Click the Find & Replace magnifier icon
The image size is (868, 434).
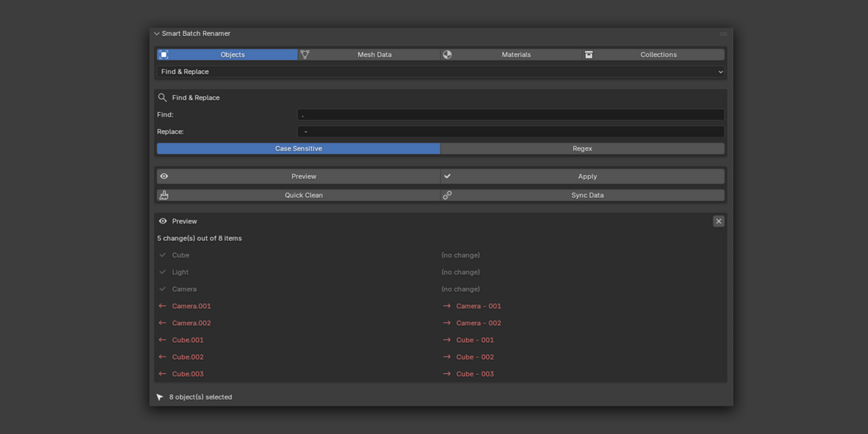[163, 98]
